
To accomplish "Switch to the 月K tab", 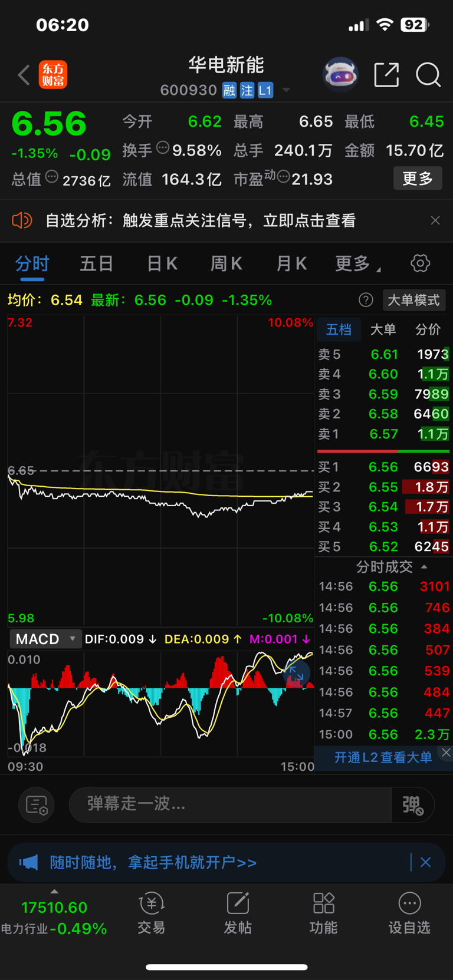I will [291, 263].
